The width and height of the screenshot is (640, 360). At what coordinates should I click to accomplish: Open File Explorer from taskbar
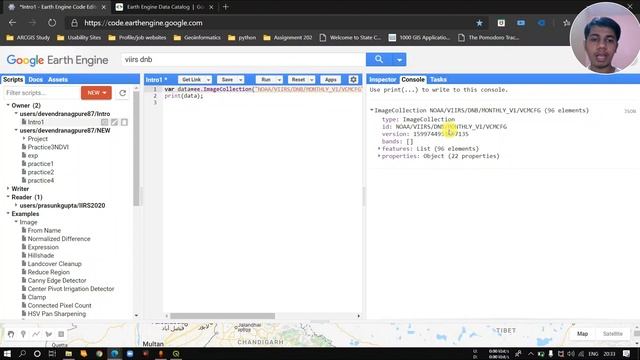click(69, 353)
